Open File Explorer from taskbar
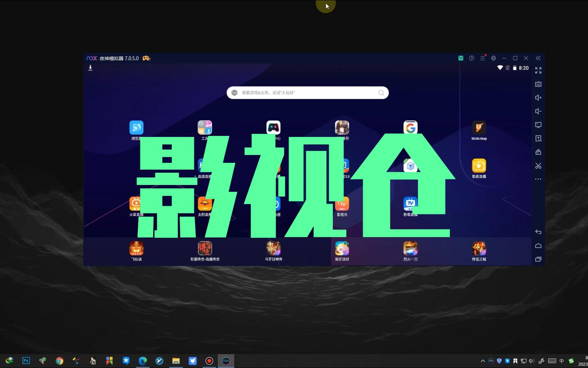Image resolution: width=588 pixels, height=368 pixels. 176,361
